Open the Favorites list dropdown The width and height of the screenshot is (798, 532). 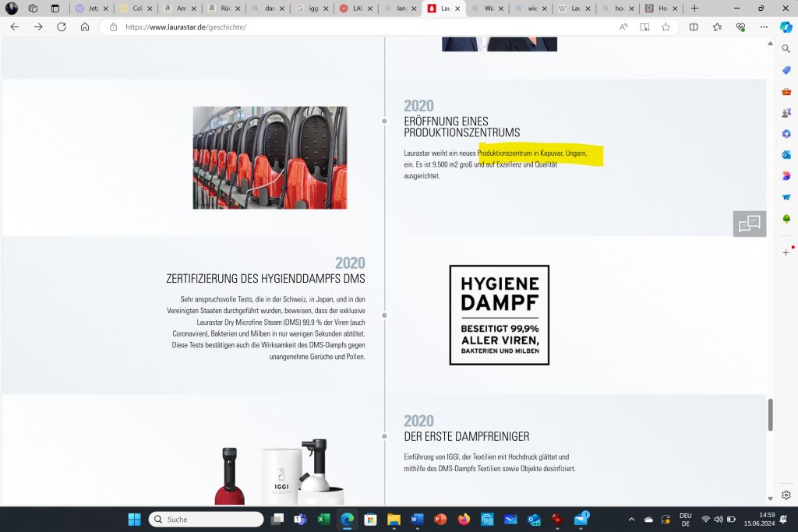(717, 26)
